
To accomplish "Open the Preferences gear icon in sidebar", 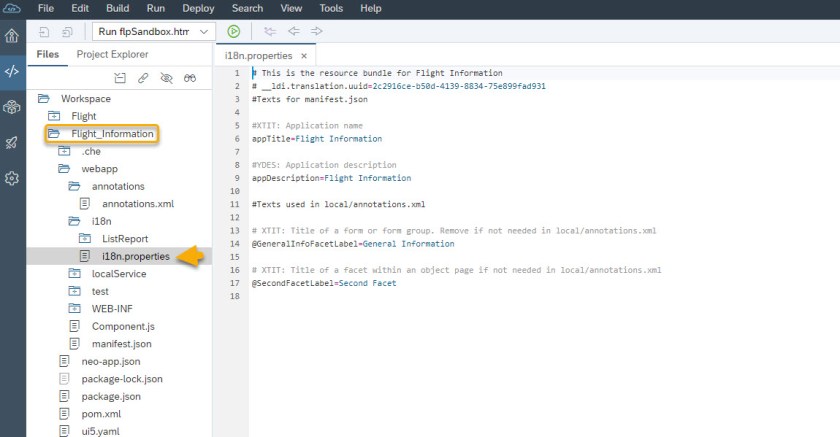I will tap(12, 178).
